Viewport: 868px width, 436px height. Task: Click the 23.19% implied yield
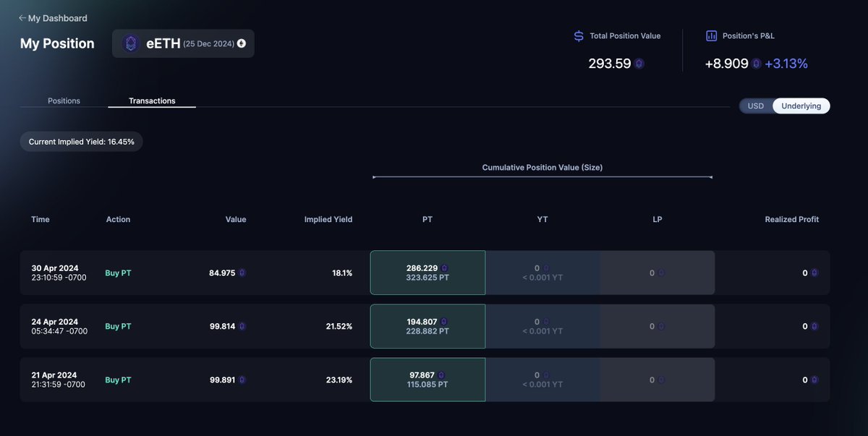[339, 380]
